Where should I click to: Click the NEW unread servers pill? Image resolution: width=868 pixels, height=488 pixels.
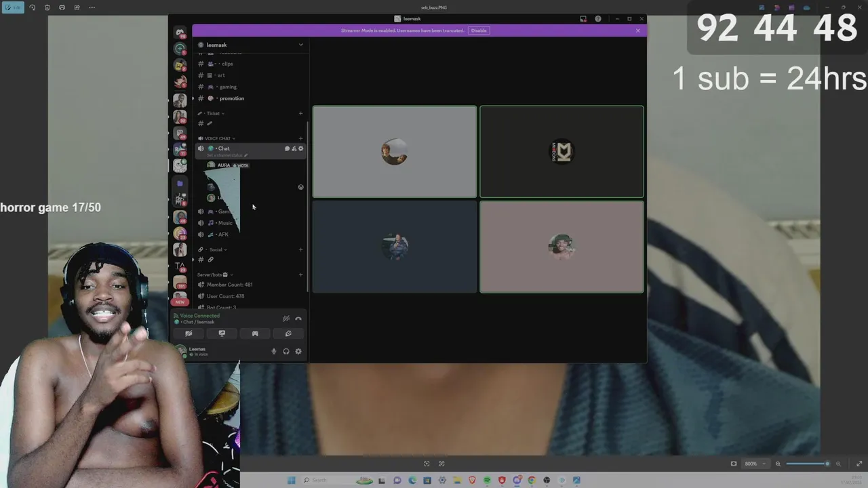(180, 302)
